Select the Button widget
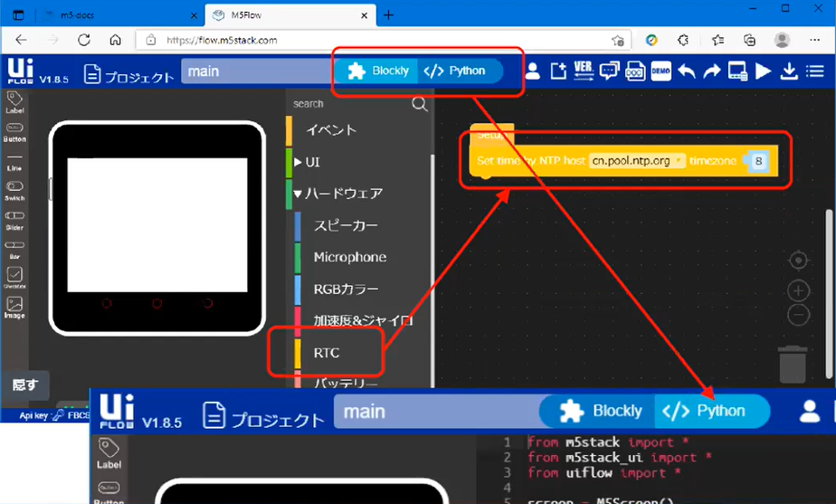The width and height of the screenshot is (836, 504). tap(14, 130)
